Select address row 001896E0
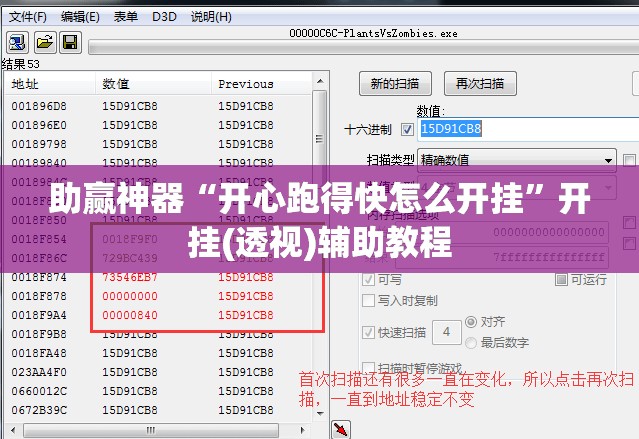The height and width of the screenshot is (439, 639). [x=158, y=125]
